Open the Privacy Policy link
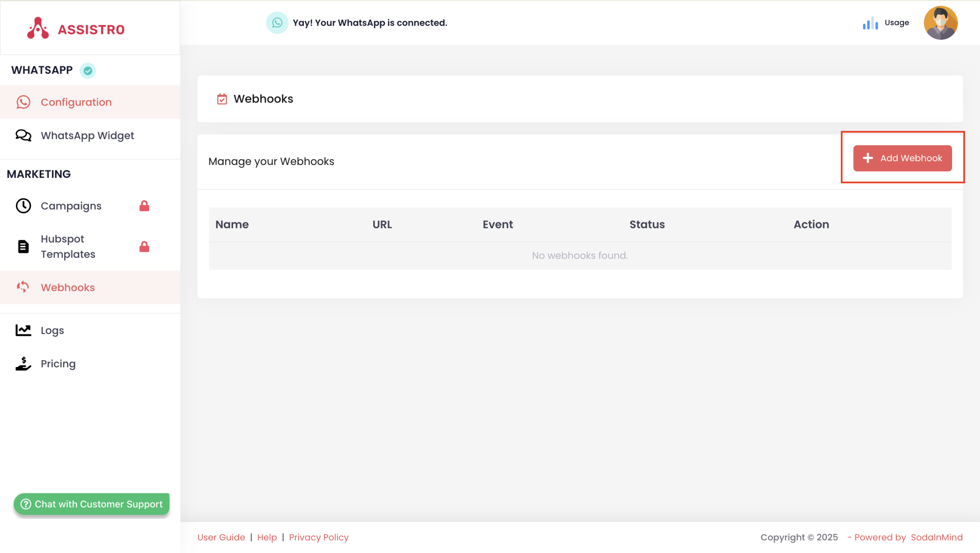Viewport: 980px width, 553px height. 318,537
